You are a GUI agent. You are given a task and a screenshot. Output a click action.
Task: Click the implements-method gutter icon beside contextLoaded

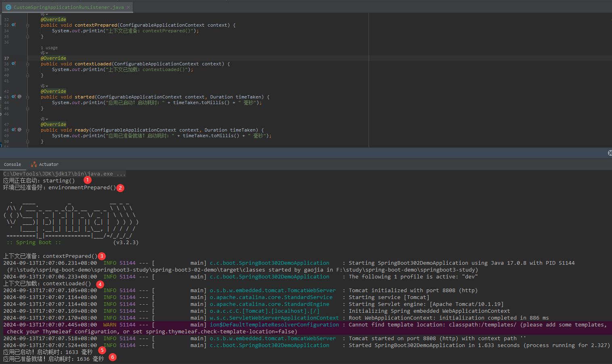point(13,64)
